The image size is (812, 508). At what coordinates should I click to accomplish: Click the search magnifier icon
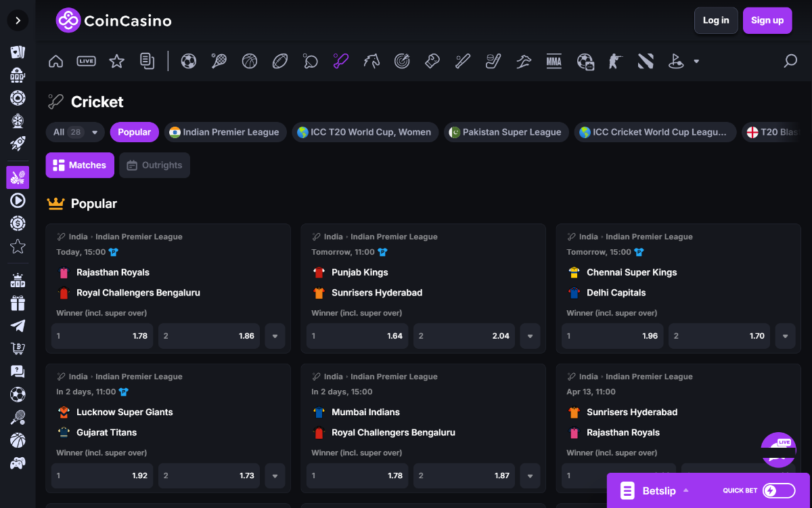[790, 62]
